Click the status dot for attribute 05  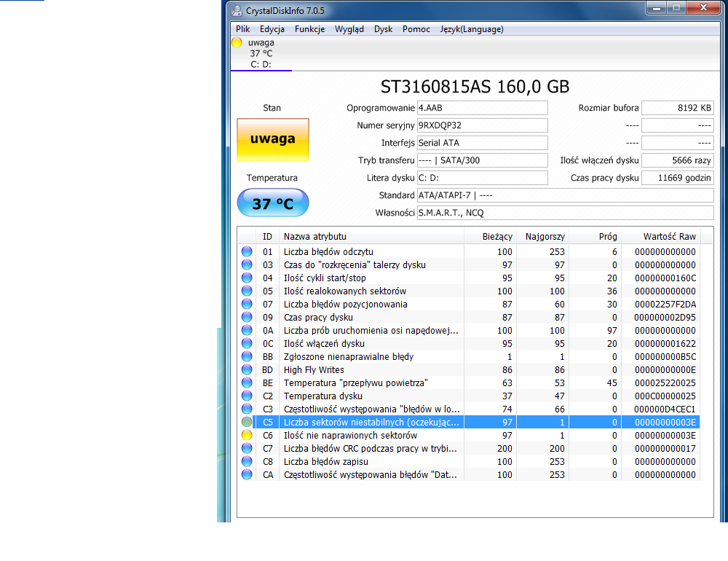[x=247, y=291]
